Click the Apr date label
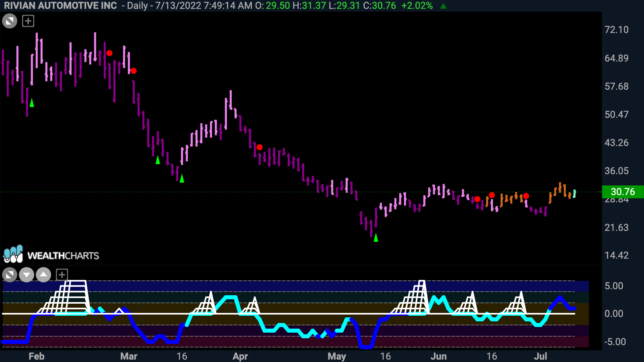644x362 pixels. point(240,356)
